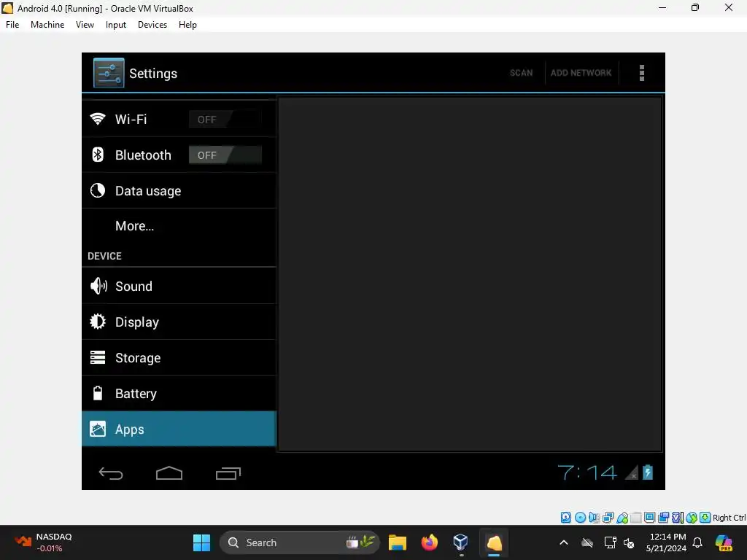Click the Data usage pie icon
Viewport: 747px width, 560px height.
click(x=98, y=190)
